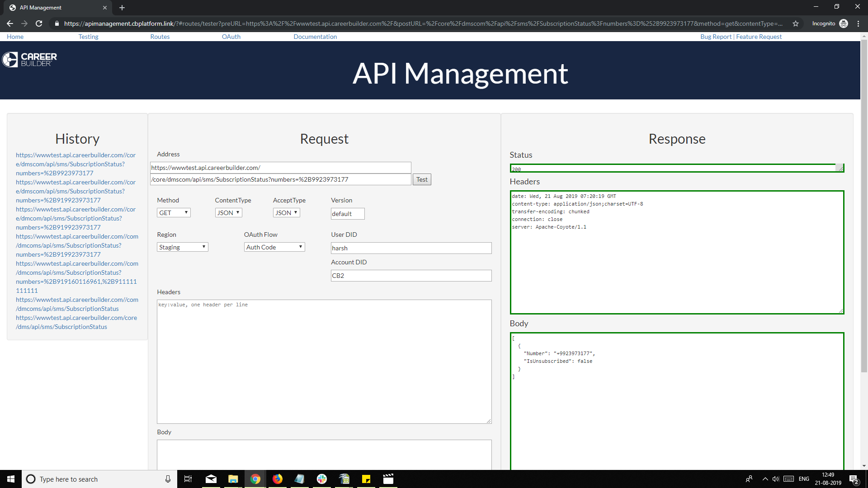Open Chrome three-dot menu
Image resolution: width=868 pixels, height=488 pixels.
858,23
